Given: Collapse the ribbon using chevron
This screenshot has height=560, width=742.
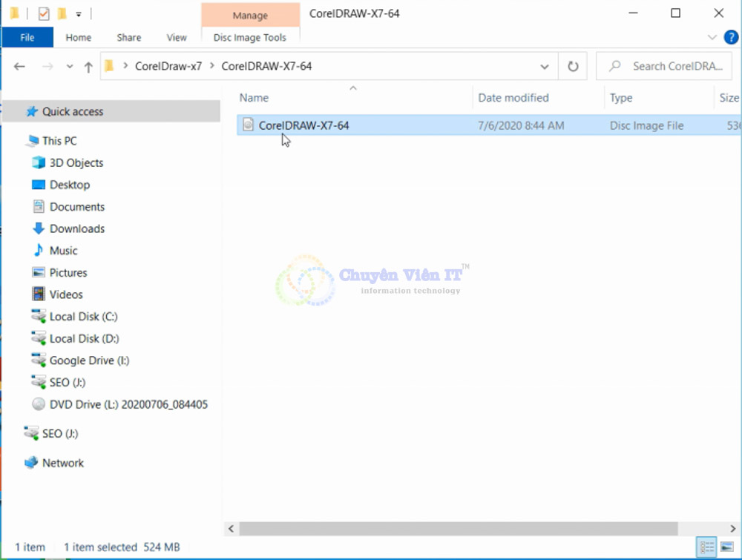Looking at the screenshot, I should pos(712,37).
